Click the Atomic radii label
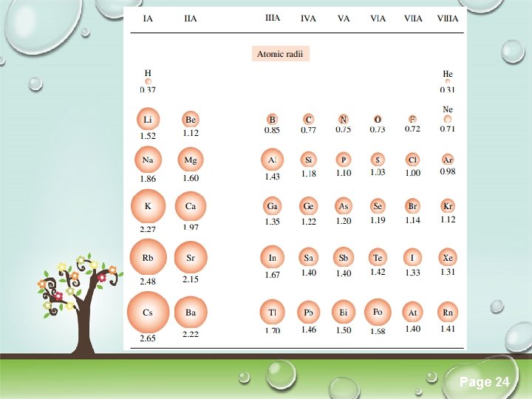532x399 pixels. point(280,54)
